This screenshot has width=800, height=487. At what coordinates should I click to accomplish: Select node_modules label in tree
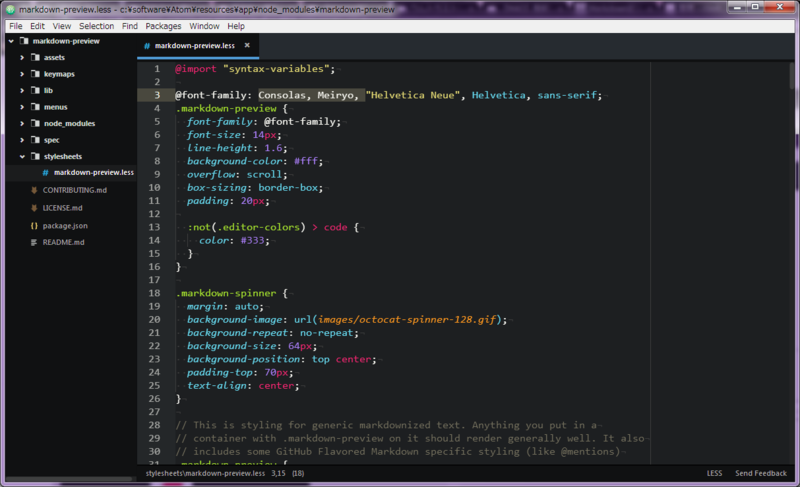[69, 123]
